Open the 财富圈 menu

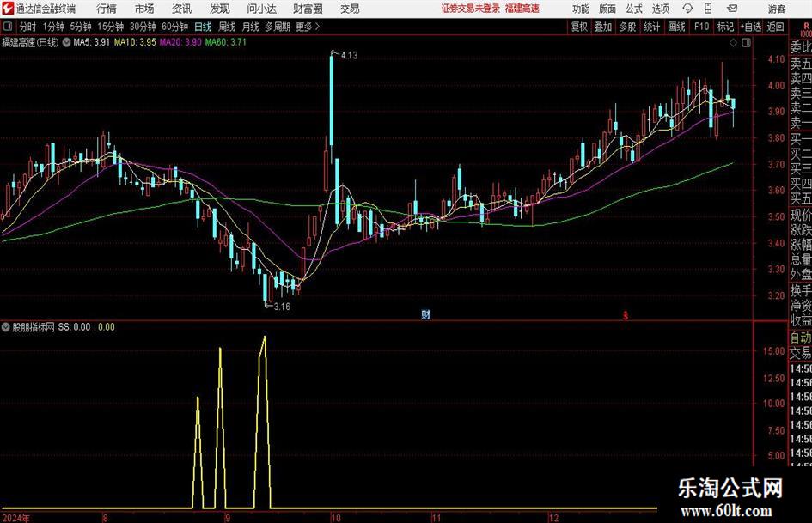tap(308, 9)
